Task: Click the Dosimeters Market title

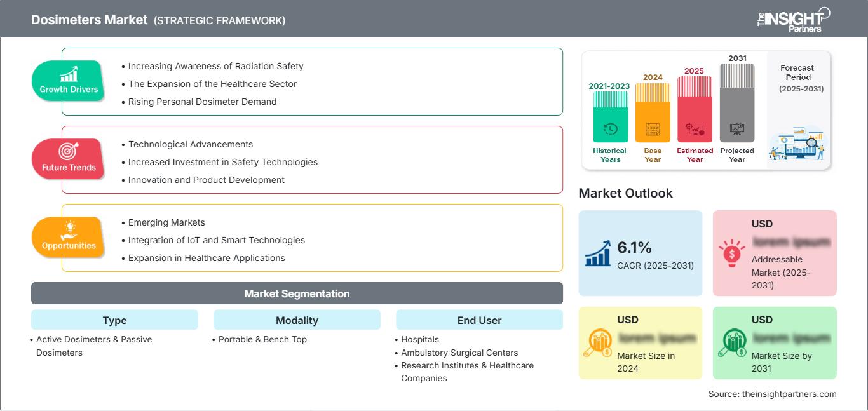Action: click(89, 20)
